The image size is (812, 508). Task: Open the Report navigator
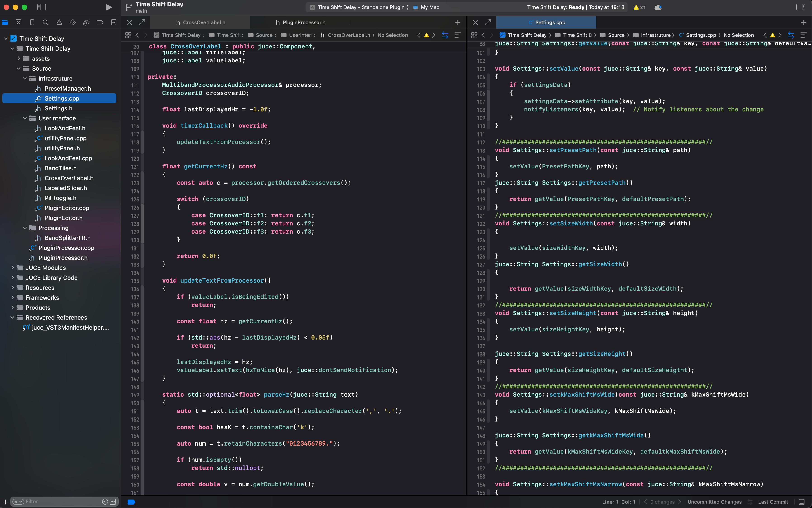coord(114,22)
